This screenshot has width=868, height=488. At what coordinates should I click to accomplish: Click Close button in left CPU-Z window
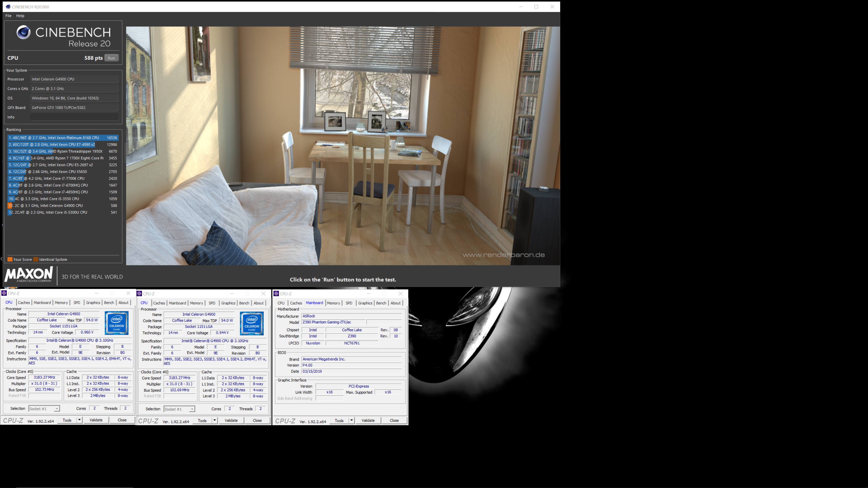pyautogui.click(x=122, y=420)
